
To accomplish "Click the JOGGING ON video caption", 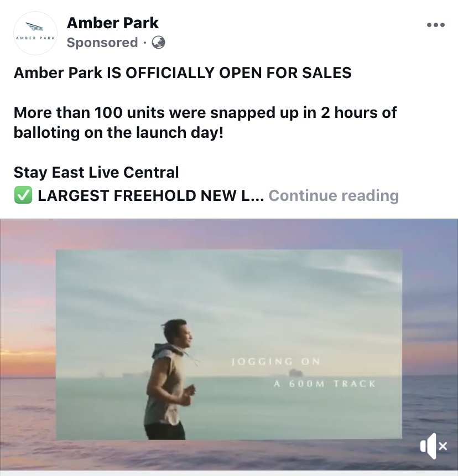I will pos(275,361).
